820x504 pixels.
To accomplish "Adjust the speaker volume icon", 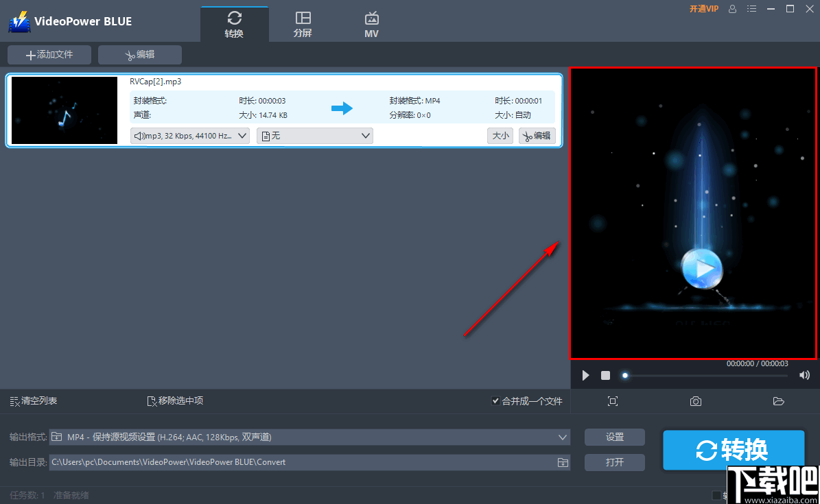I will [x=804, y=375].
